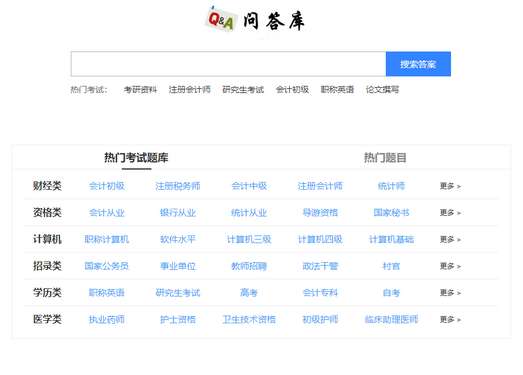Open the 临床助理医师 link
The width and height of the screenshot is (523, 375).
[x=391, y=319]
